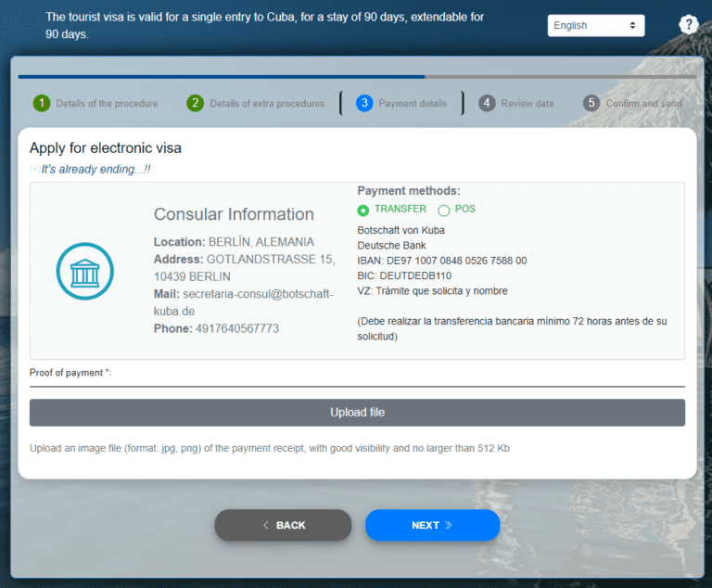
Task: Switch to the Review data step
Action: pyautogui.click(x=527, y=104)
